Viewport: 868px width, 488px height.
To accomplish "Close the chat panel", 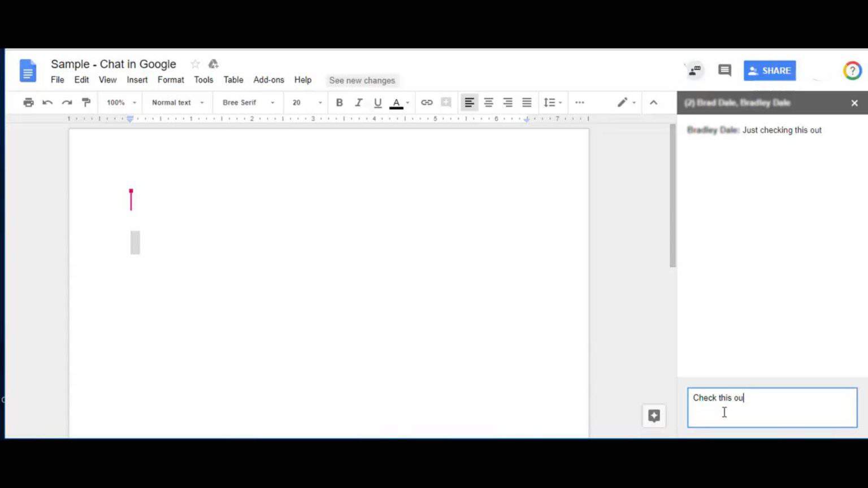I will coord(854,103).
